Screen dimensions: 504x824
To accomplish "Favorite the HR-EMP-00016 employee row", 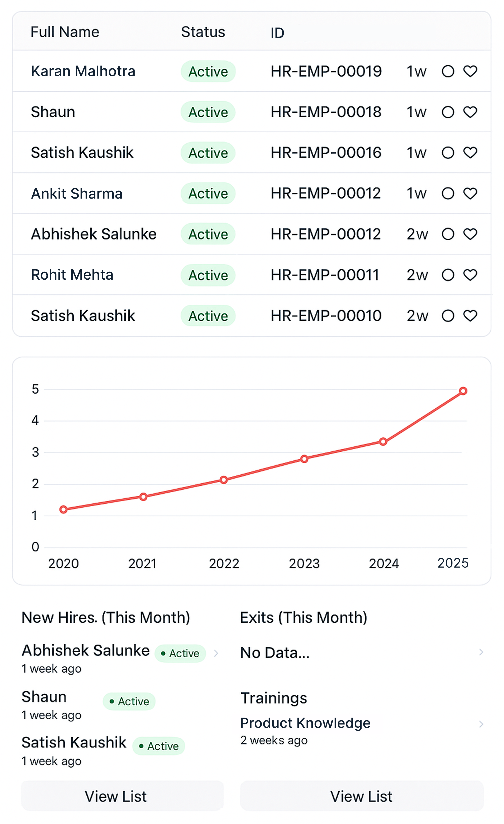I will coord(470,153).
